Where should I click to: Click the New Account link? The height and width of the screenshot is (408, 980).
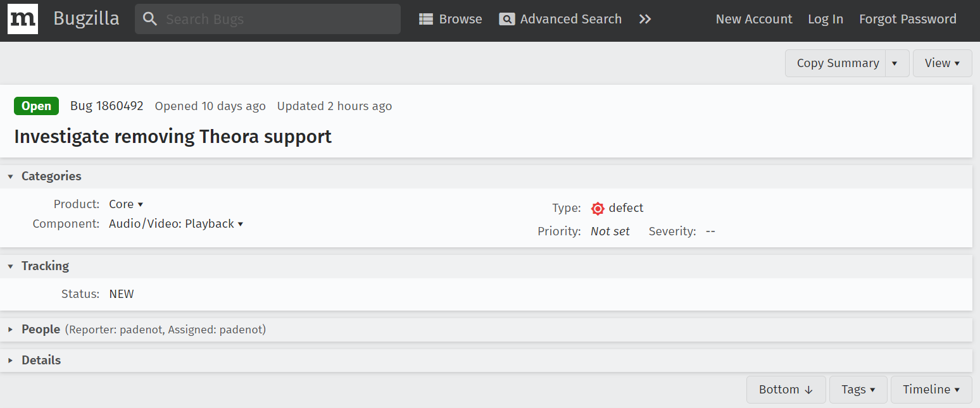754,19
